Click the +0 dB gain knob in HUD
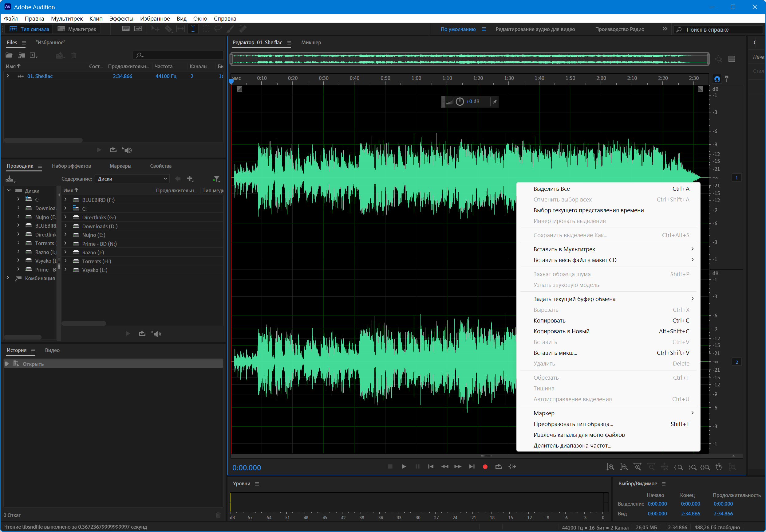This screenshot has height=532, width=766. 460,102
